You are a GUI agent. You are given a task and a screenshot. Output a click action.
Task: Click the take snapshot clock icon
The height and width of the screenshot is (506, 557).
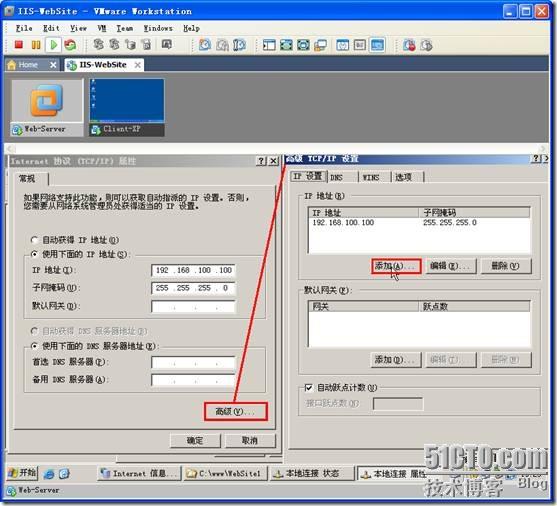pyautogui.click(x=205, y=45)
